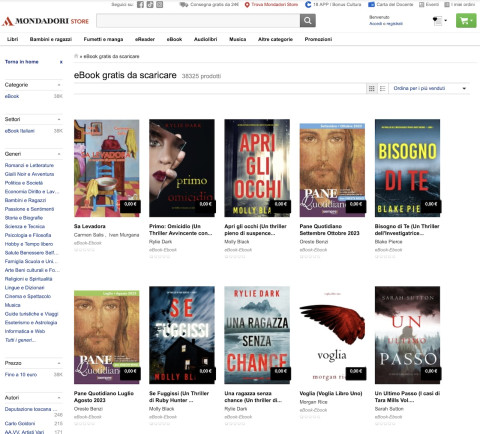Screen dimensions: 480x434
Task: Rate 'Sa Levadora' using its stars
Action: [84, 250]
